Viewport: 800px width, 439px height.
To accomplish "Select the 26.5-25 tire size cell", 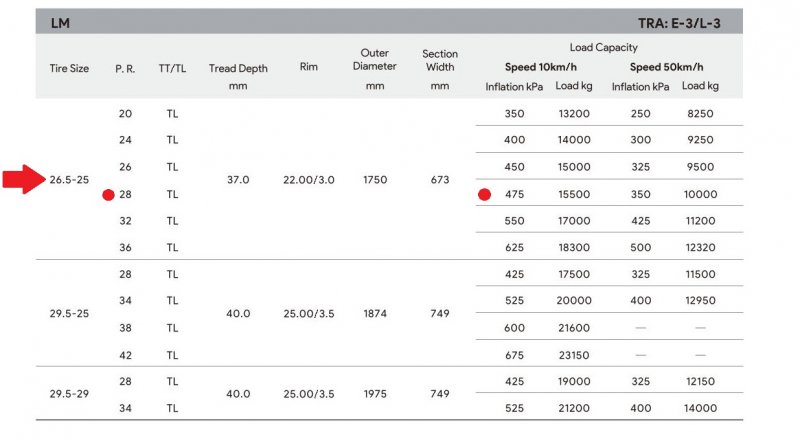I will 69,180.
